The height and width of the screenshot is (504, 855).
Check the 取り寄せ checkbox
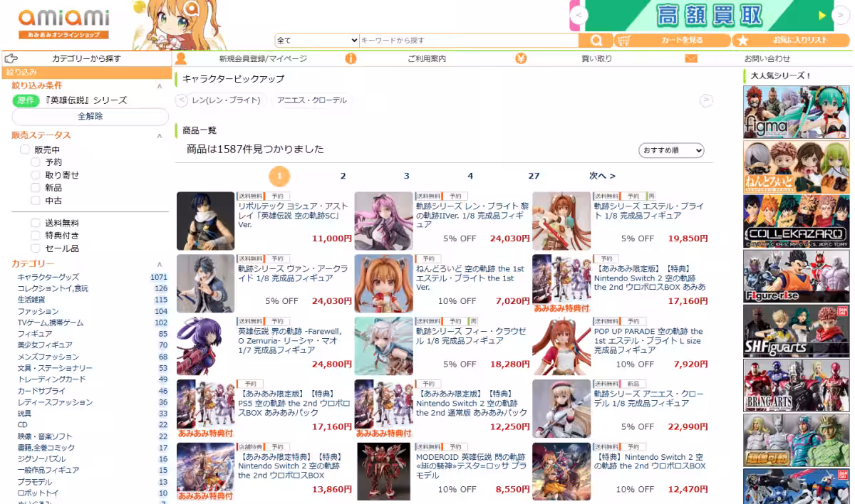tap(36, 175)
